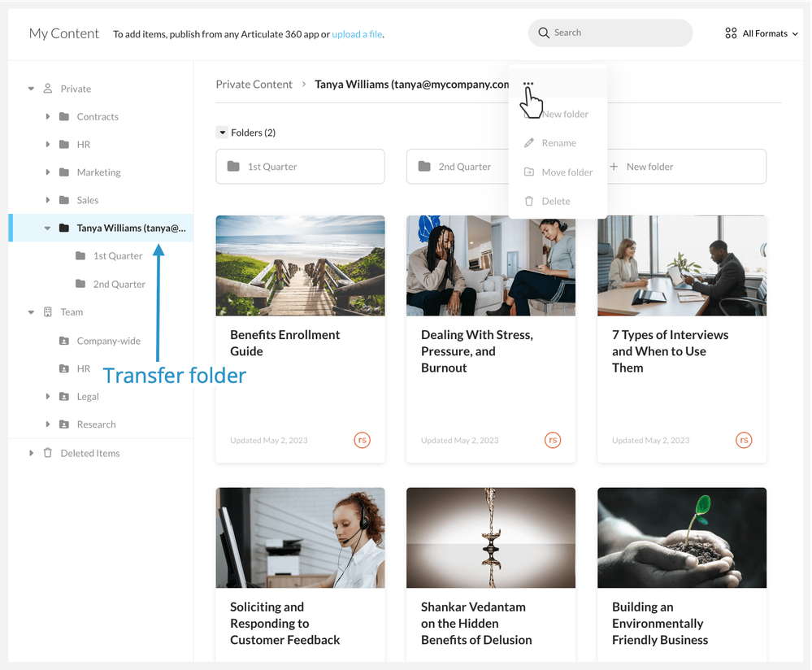Click the upload a file link
The width and height of the screenshot is (812, 670).
(358, 34)
